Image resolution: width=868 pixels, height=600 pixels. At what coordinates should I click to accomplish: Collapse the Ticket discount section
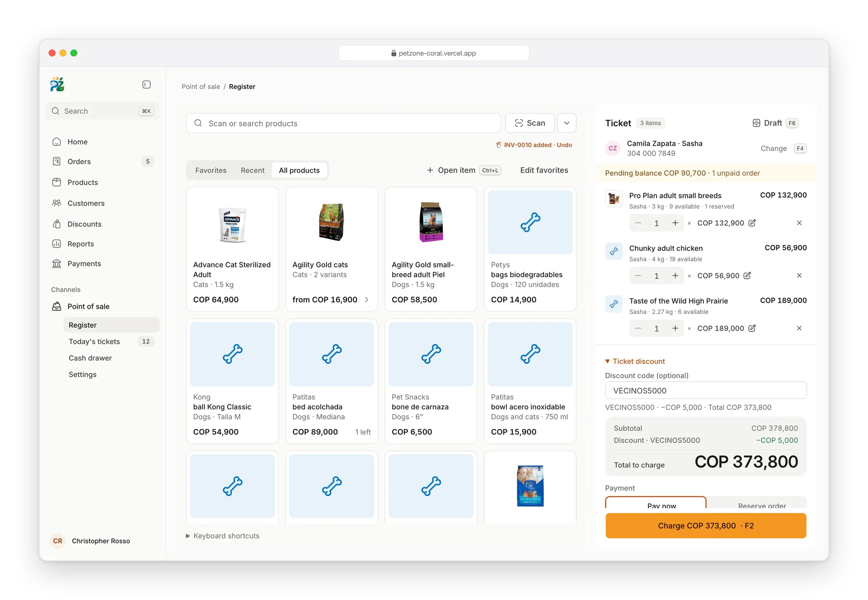click(635, 361)
